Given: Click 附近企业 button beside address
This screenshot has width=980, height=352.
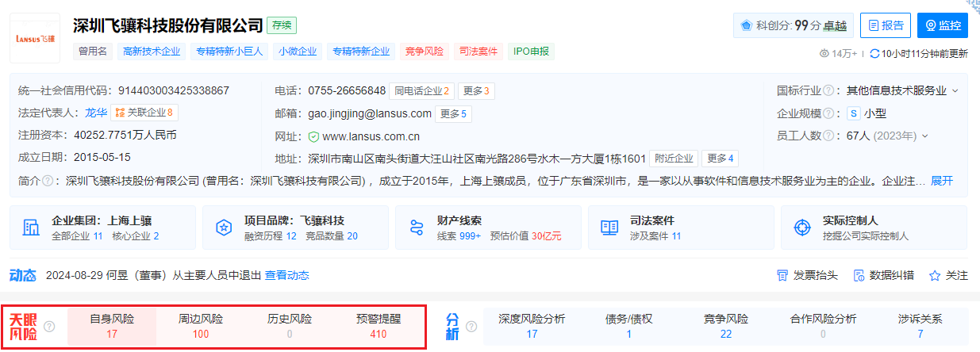Looking at the screenshot, I should [x=674, y=158].
